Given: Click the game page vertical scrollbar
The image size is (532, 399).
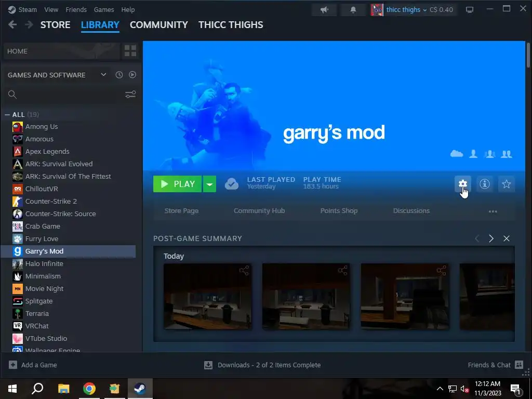Looking at the screenshot, I should pyautogui.click(x=528, y=55).
